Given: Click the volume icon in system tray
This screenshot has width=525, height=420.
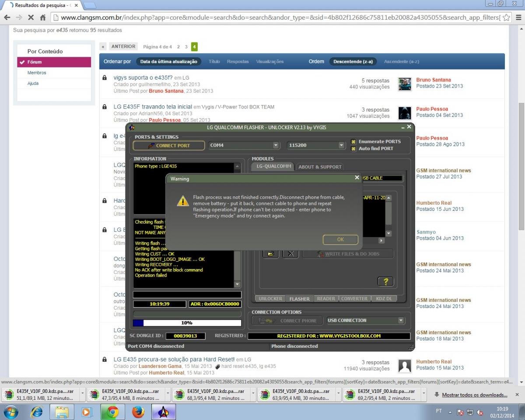Looking at the screenshot, I should 480,412.
